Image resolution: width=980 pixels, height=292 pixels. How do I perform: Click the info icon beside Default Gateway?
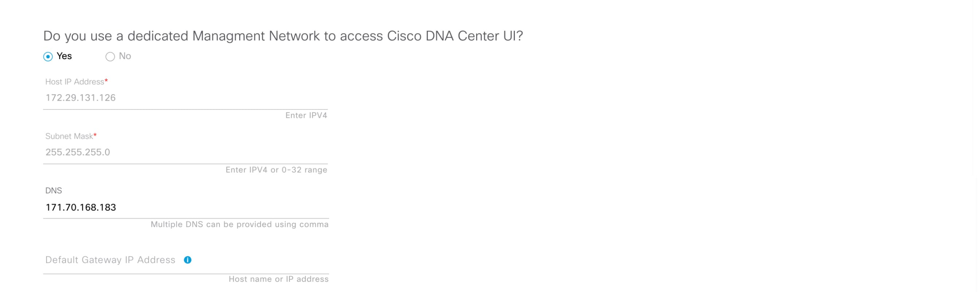tap(187, 260)
